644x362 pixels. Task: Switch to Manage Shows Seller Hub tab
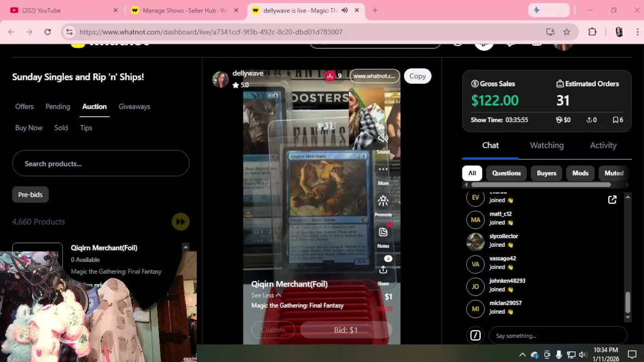[x=184, y=10]
